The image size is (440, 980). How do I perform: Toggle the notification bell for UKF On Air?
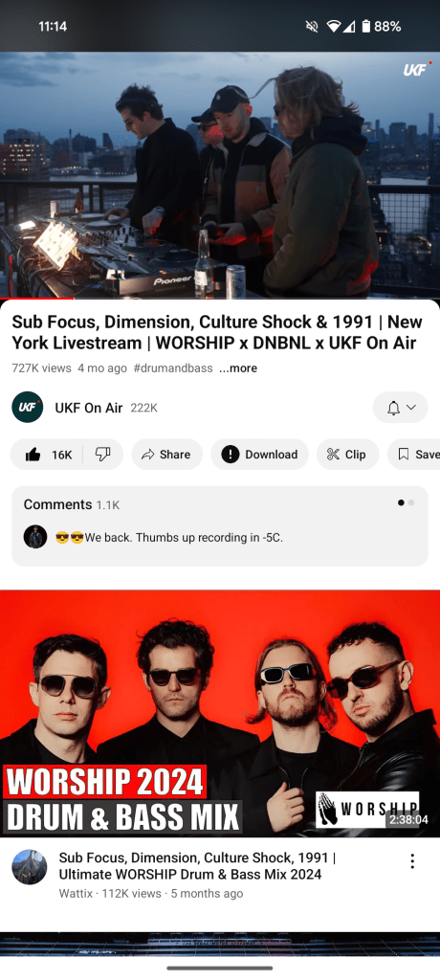click(x=394, y=408)
